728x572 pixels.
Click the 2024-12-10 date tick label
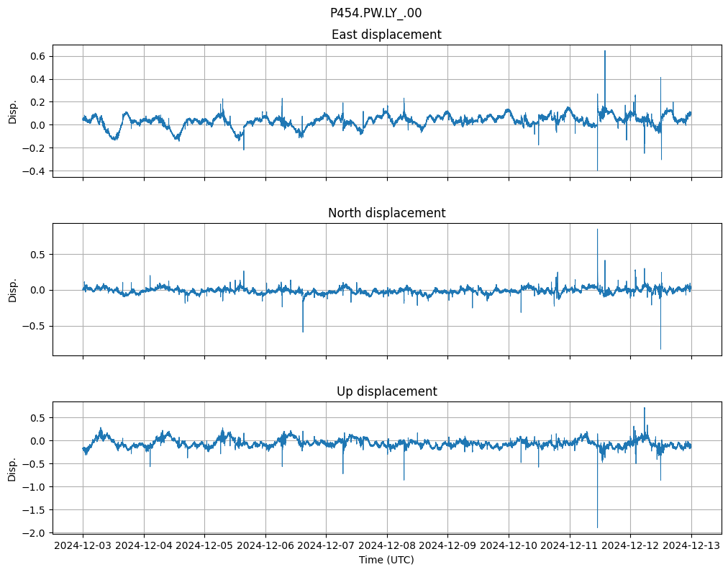tap(509, 545)
